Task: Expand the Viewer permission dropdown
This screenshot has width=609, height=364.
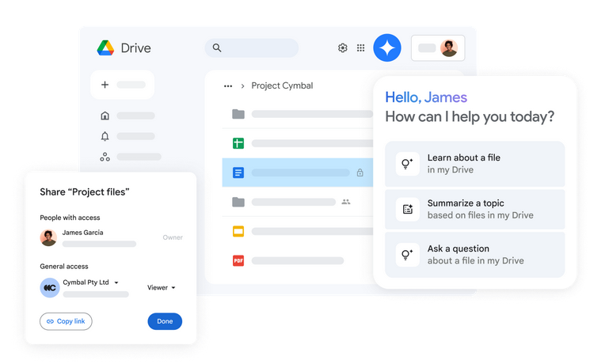Action: click(x=162, y=288)
